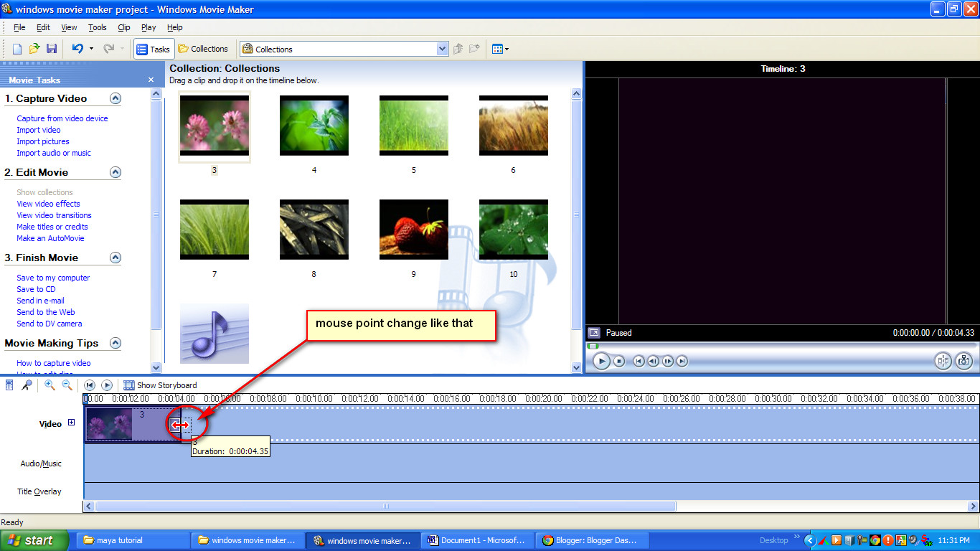Click the Save to CD link
The image size is (980, 551).
[36, 289]
